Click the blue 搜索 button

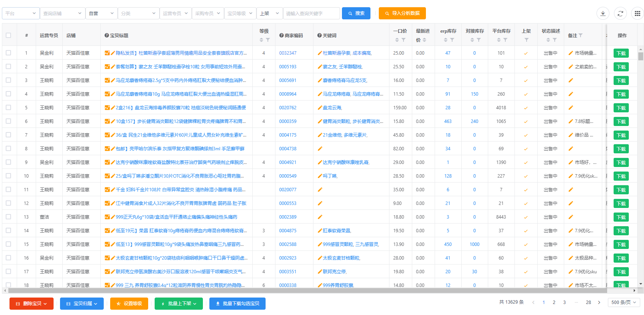[356, 13]
